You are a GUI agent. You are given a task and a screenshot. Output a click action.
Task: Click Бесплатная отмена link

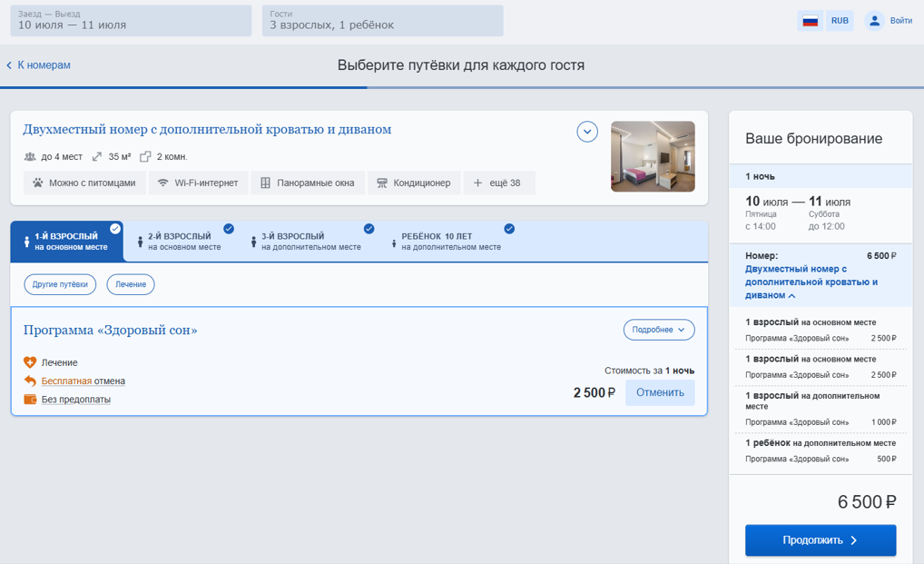(x=84, y=381)
